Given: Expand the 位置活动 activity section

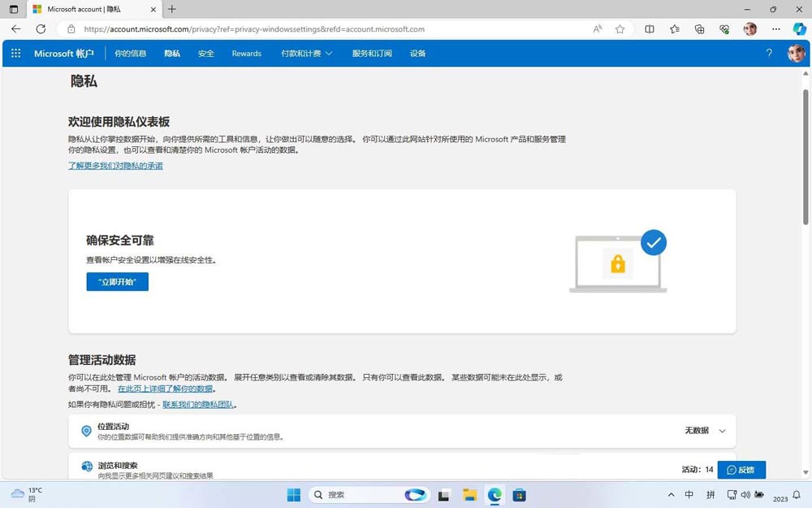Looking at the screenshot, I should click(721, 431).
